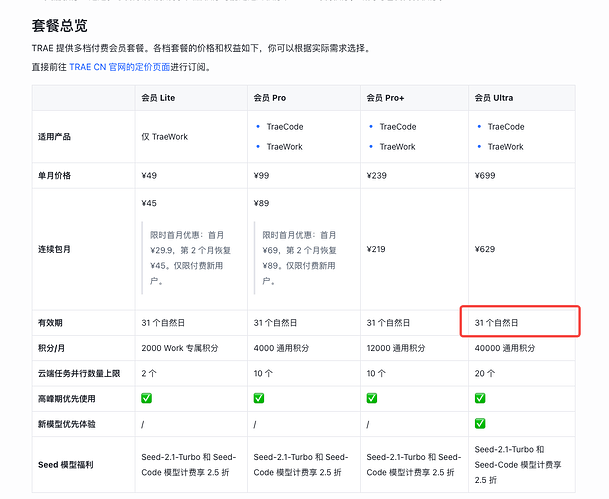Screen dimensions: 609x499
Task: Click Ultra's green check for 高峰期优先使用
Action: 480,398
